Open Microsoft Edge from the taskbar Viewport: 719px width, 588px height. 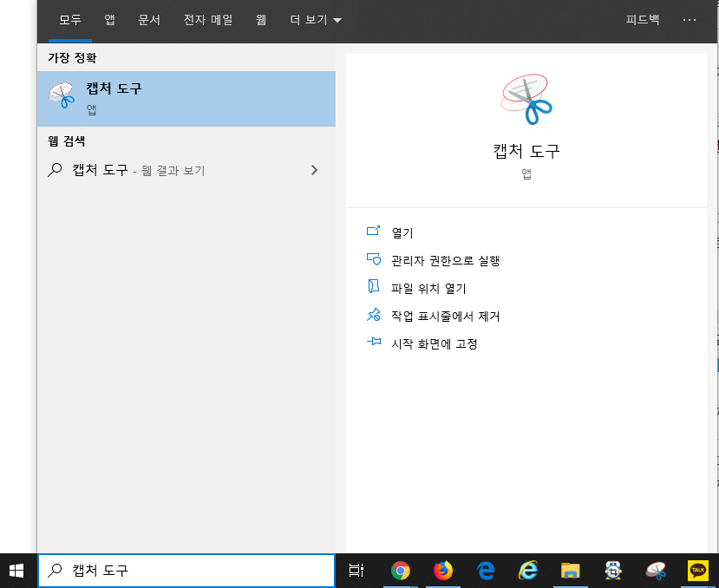click(486, 571)
